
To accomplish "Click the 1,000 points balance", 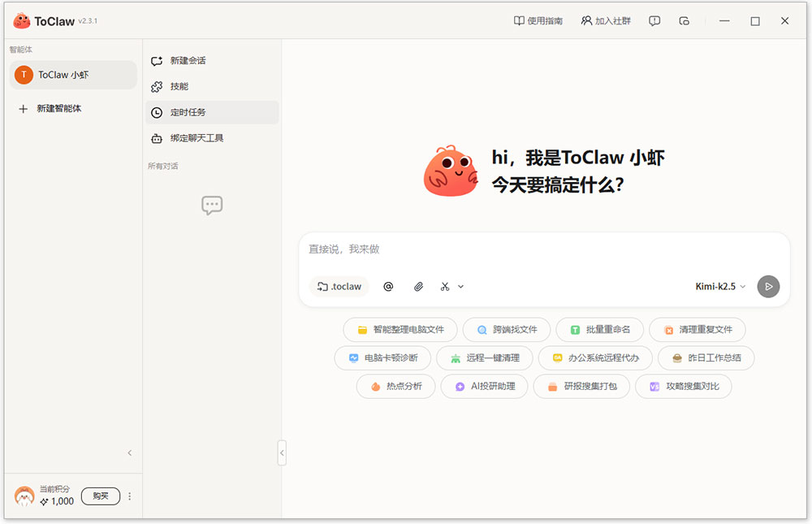I will 58,501.
